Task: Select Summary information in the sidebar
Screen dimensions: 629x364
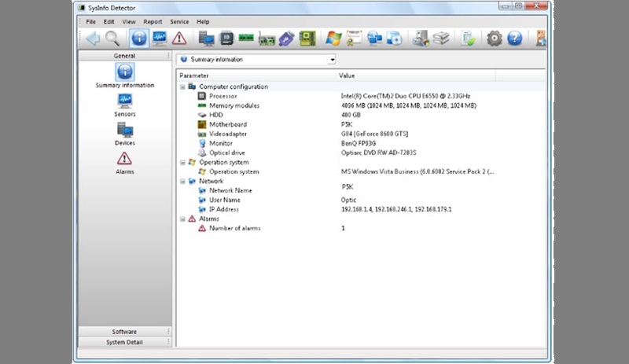Action: coord(125,75)
